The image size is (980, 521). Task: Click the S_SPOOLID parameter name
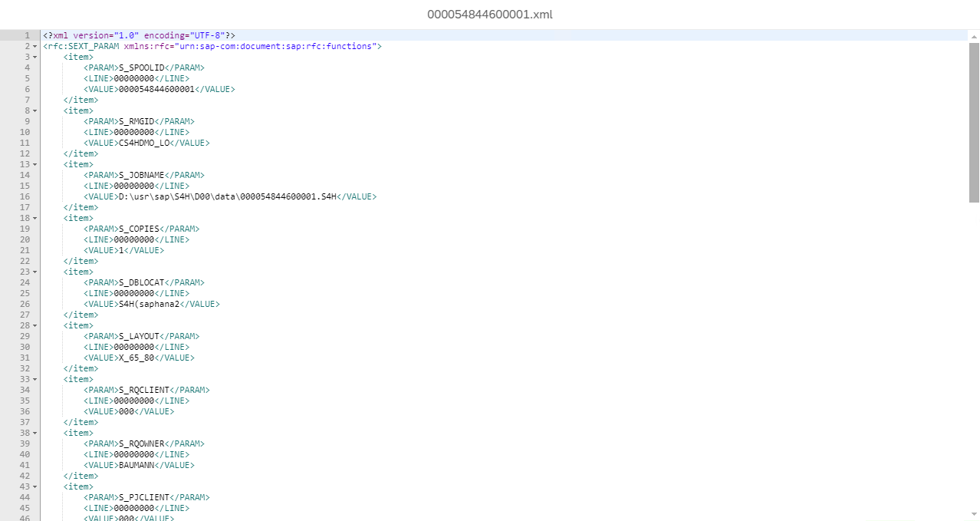pyautogui.click(x=142, y=68)
